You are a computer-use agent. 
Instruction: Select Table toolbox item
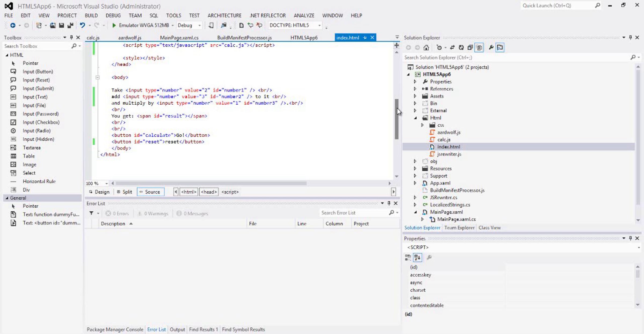pyautogui.click(x=28, y=156)
